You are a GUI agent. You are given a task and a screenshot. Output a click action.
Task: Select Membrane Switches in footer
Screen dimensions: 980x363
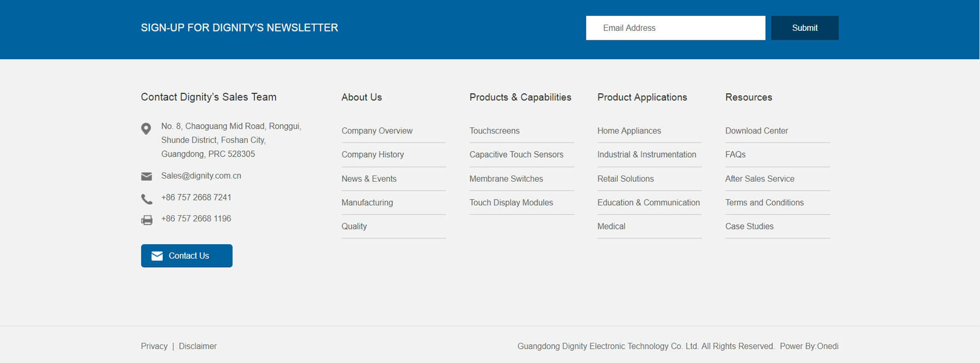tap(506, 179)
